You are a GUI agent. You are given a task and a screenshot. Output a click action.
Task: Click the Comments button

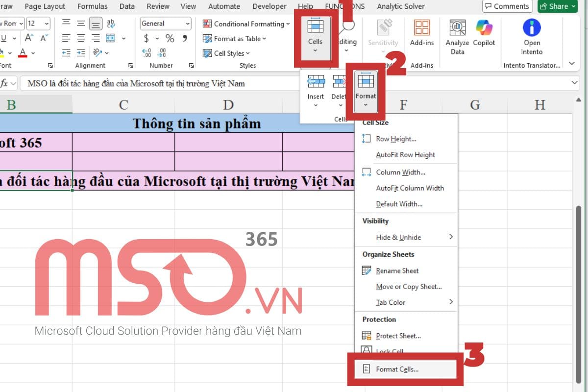(x=507, y=6)
